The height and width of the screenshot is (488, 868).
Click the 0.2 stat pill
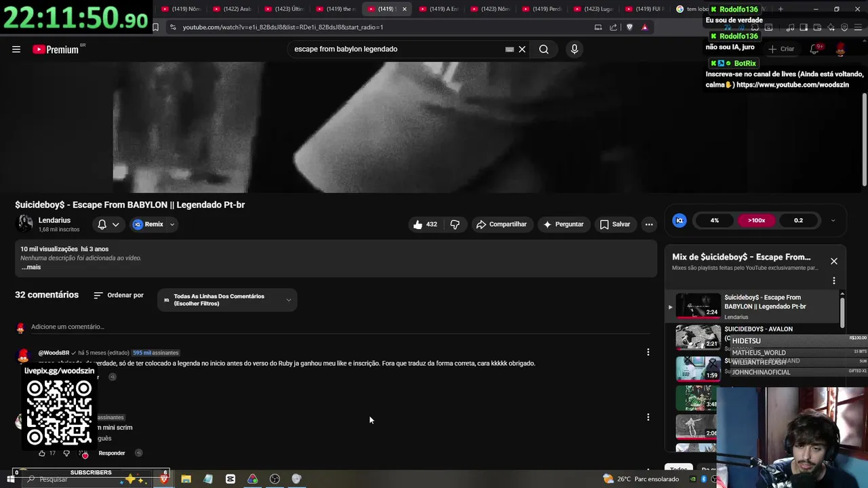(x=798, y=220)
